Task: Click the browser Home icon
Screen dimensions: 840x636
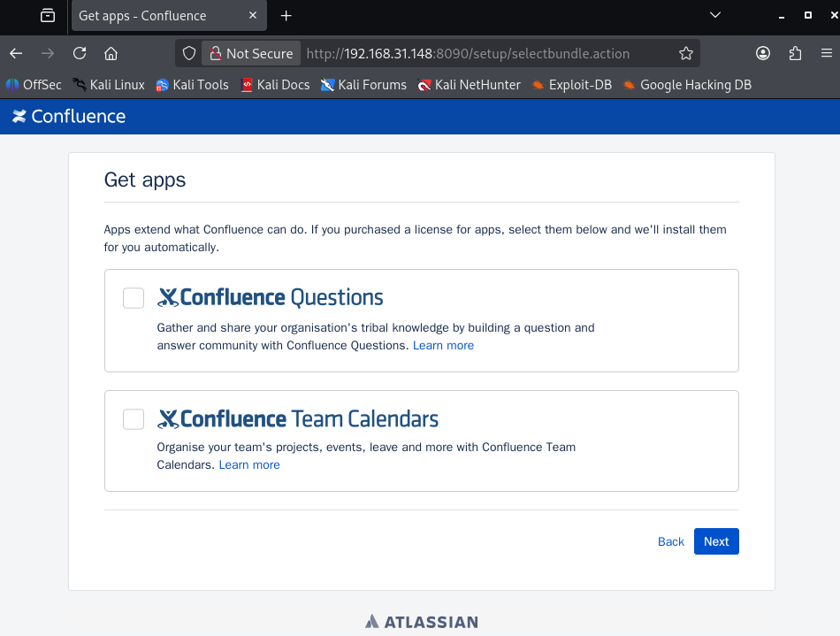Action: (x=111, y=53)
